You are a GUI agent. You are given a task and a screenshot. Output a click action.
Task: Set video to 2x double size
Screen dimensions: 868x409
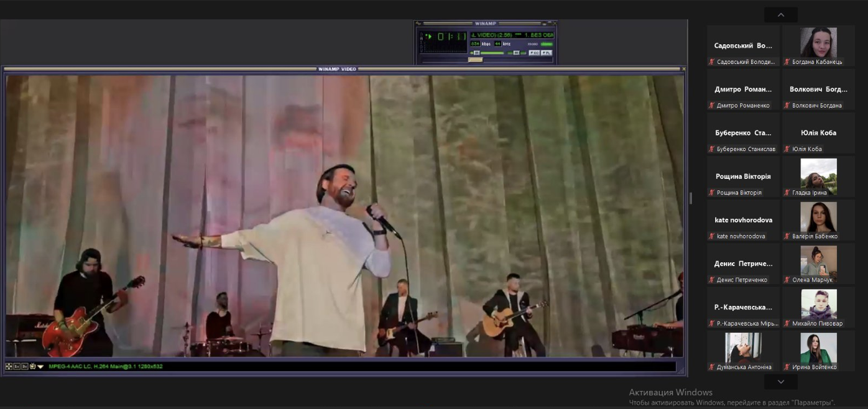point(25,367)
